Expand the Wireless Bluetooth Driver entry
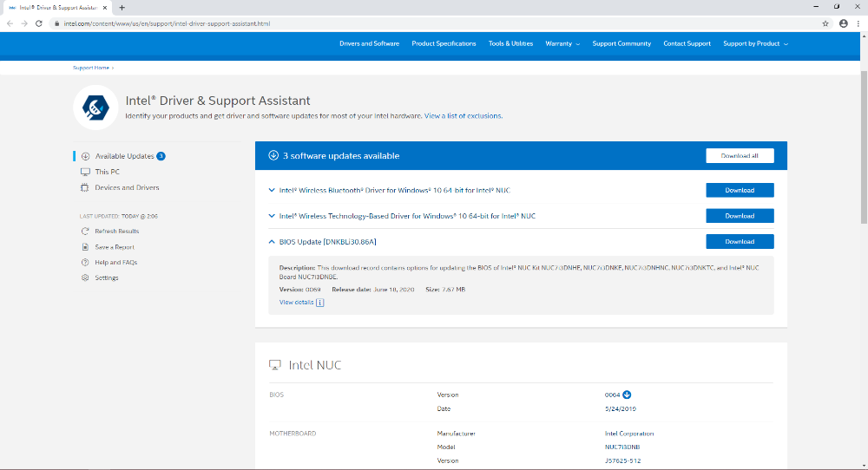868x470 pixels. (x=271, y=190)
